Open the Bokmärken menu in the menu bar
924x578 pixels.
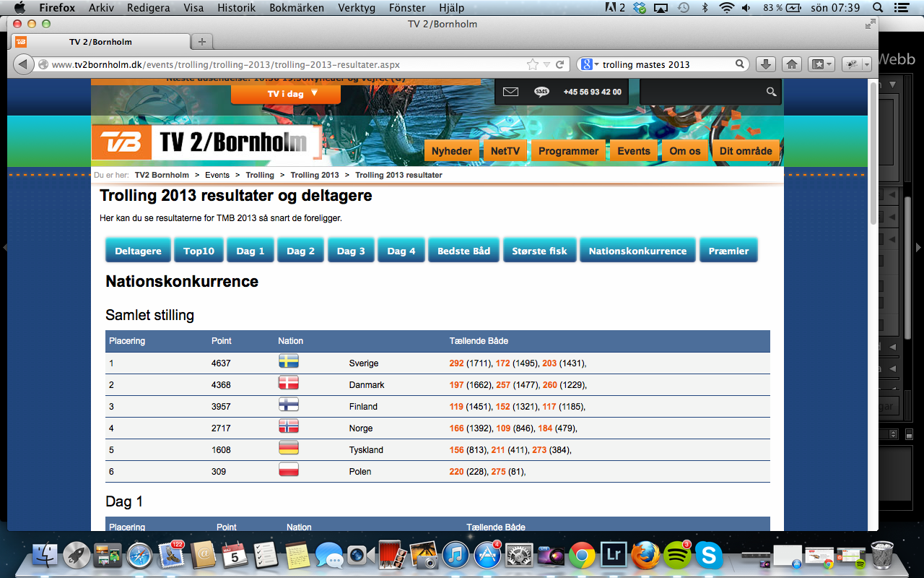[295, 8]
